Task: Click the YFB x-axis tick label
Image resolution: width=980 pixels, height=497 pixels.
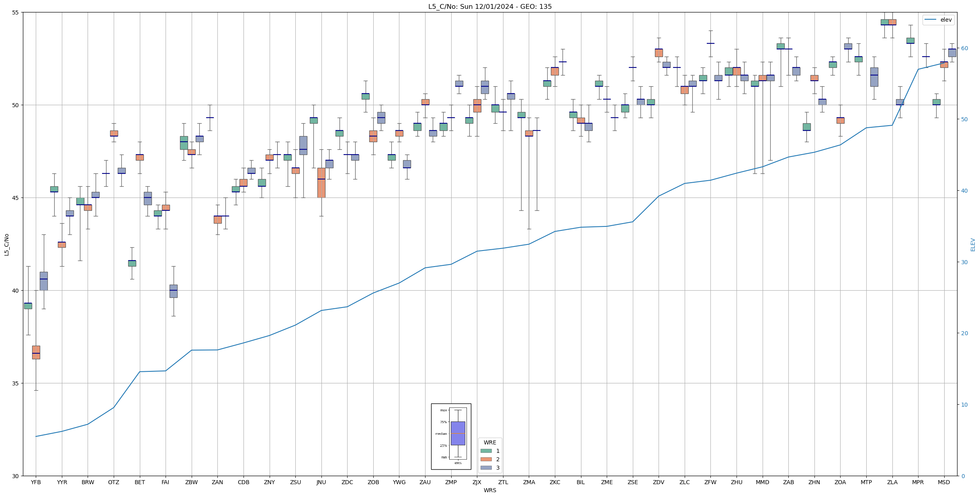Action: [36, 482]
